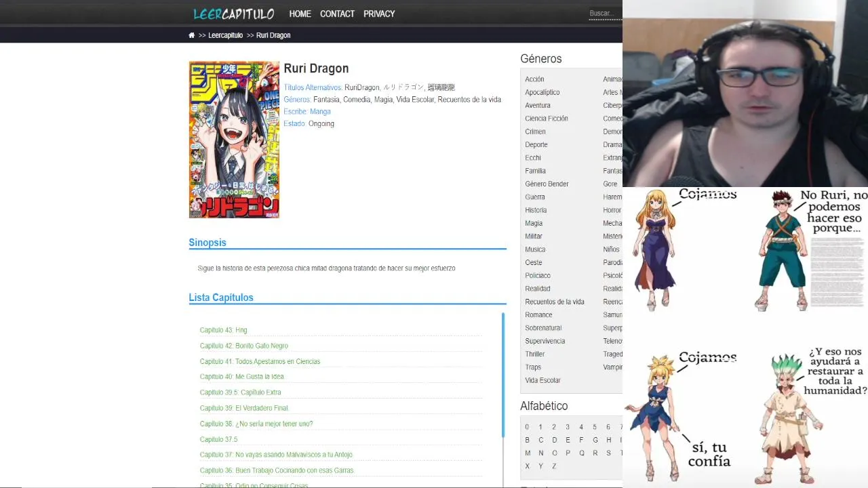868x488 pixels.
Task: Open Capitulo 41: Todos Apestamos en Ciencias
Action: [x=260, y=361]
